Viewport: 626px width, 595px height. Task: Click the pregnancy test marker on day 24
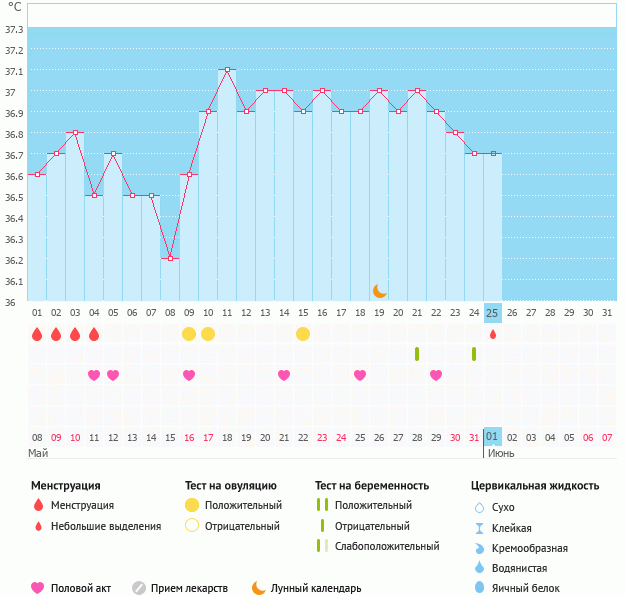coord(473,354)
